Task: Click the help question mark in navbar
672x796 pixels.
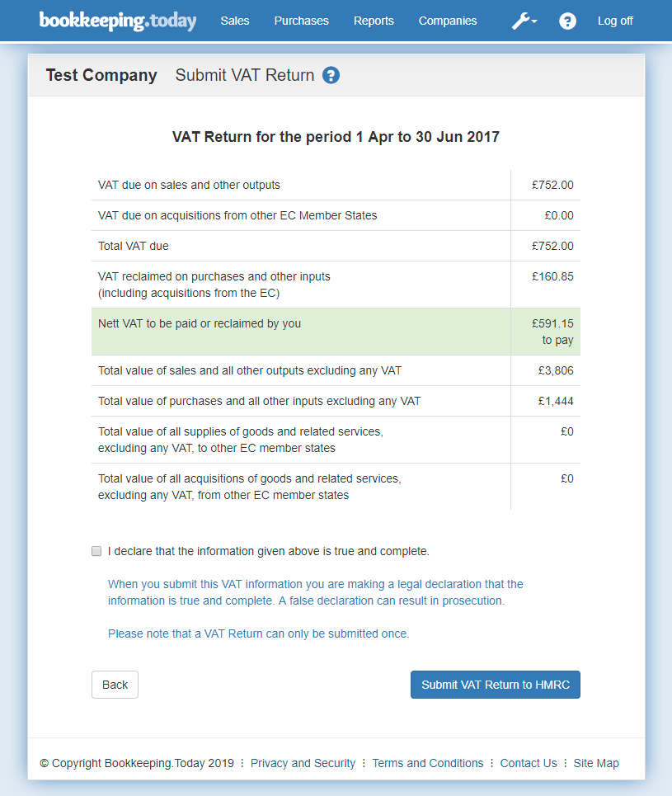Action: [567, 21]
